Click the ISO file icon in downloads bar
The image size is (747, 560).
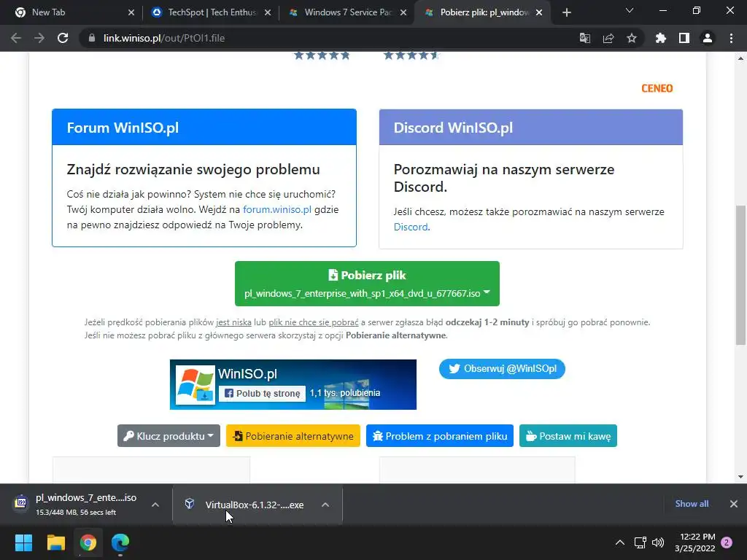pos(21,502)
